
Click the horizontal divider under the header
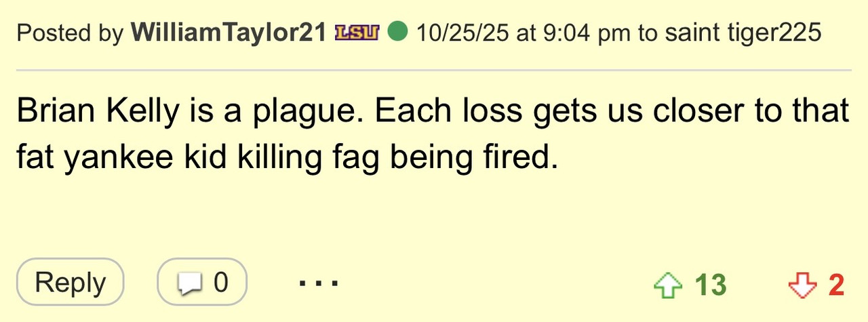pyautogui.click(x=434, y=70)
